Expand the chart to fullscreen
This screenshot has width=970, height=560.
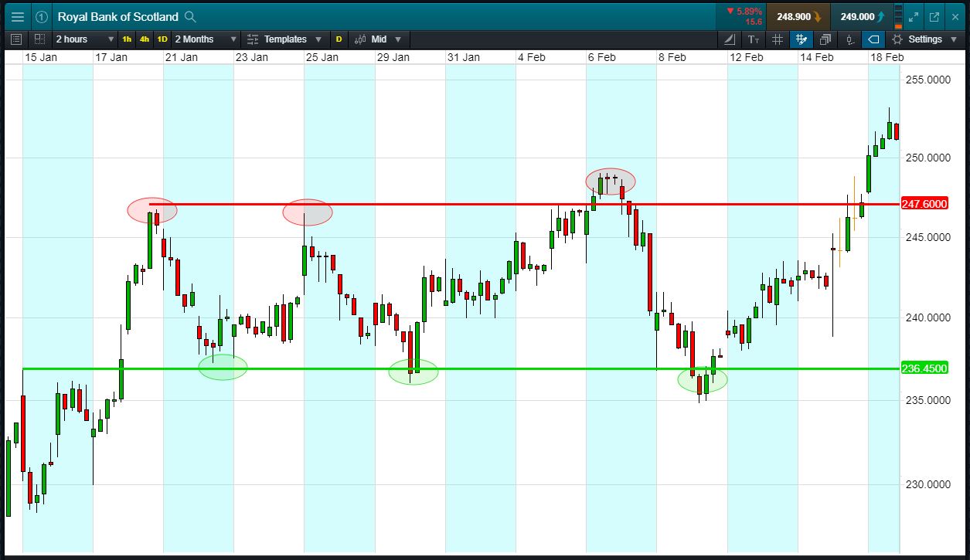pos(914,16)
